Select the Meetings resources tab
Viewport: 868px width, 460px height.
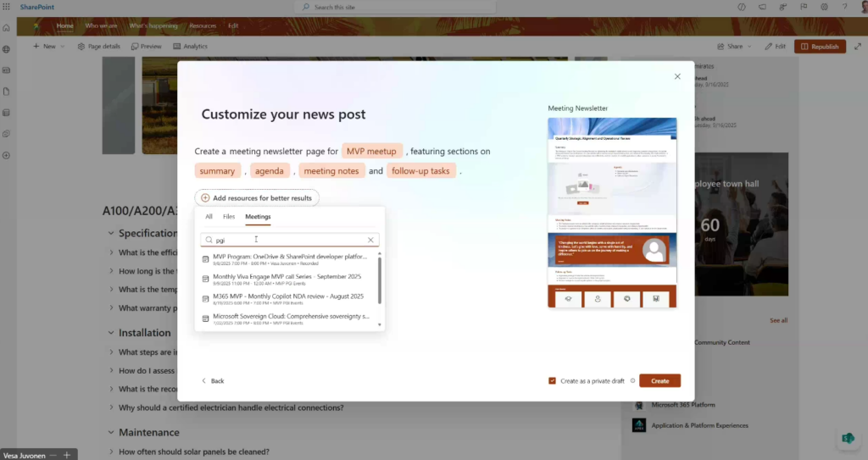pyautogui.click(x=258, y=216)
